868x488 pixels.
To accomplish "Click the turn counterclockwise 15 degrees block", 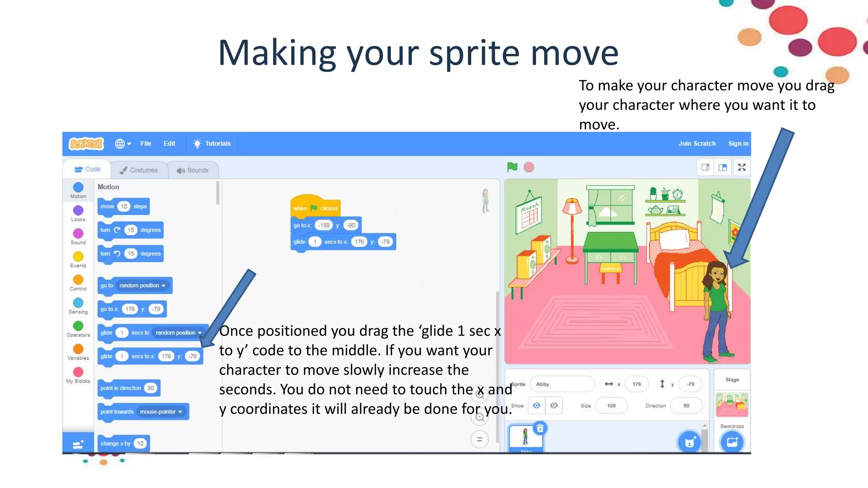I will point(130,254).
